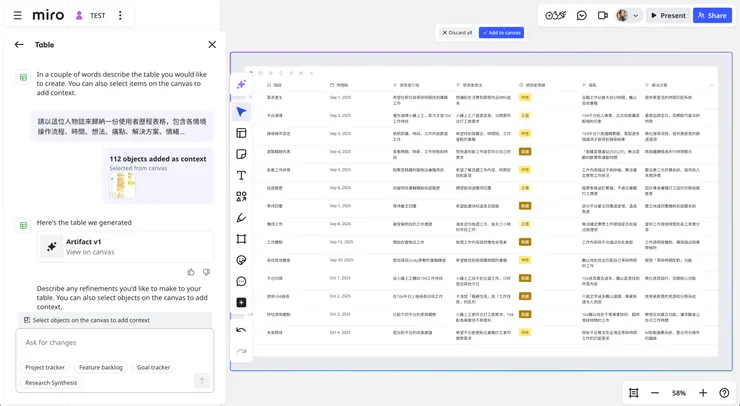Click Select objects on the canvas to add context
Image resolution: width=740 pixels, height=406 pixels.
pyautogui.click(x=115, y=320)
